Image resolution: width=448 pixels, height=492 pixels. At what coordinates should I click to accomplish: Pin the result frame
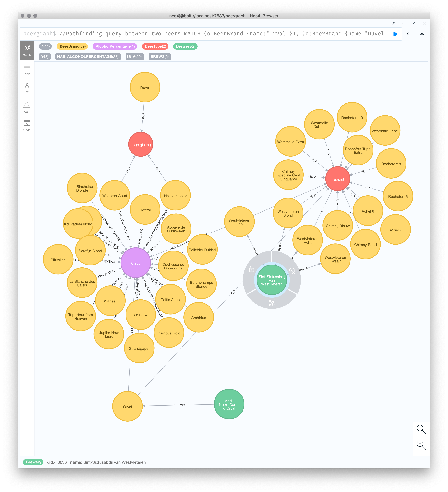point(393,23)
